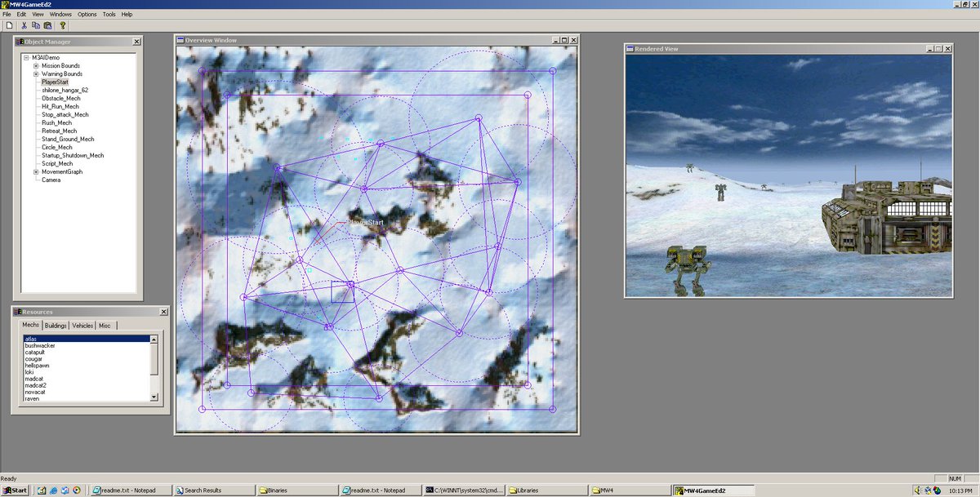Click the Help question mark toolbar icon
Viewport: 980px width, 497px height.
62,25
